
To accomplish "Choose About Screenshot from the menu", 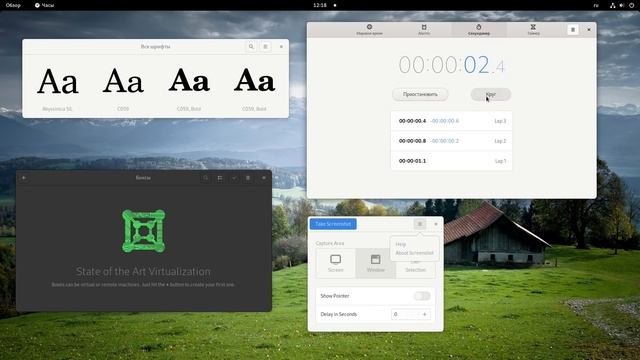I will click(x=414, y=253).
